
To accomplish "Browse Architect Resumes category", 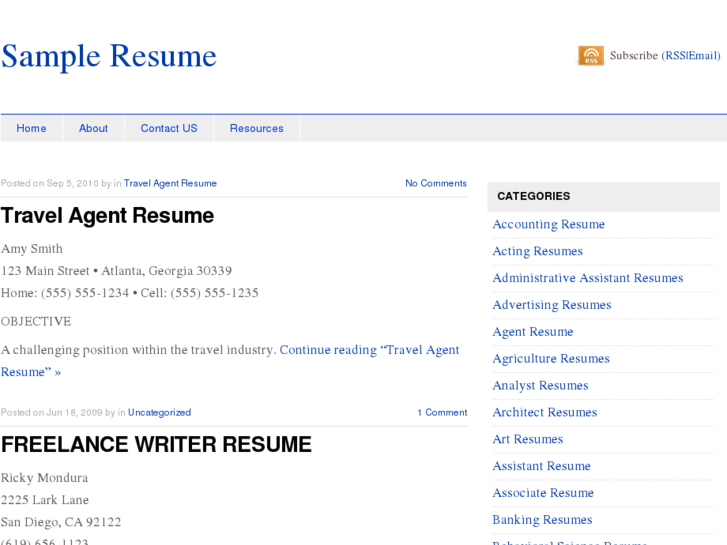I will [545, 412].
